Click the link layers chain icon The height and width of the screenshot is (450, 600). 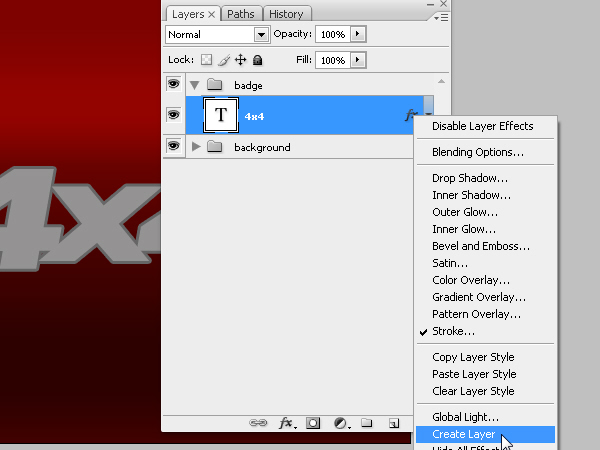(x=258, y=423)
